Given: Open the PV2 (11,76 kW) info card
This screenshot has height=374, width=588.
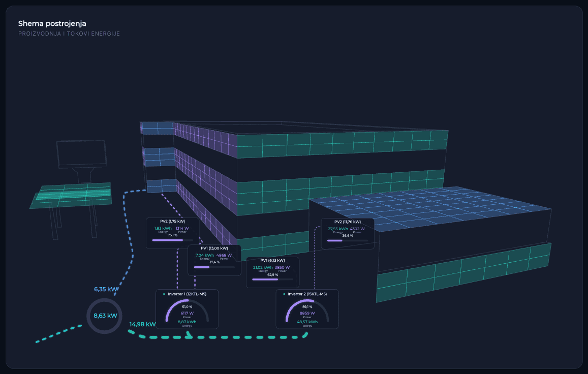Looking at the screenshot, I should pyautogui.click(x=348, y=233).
